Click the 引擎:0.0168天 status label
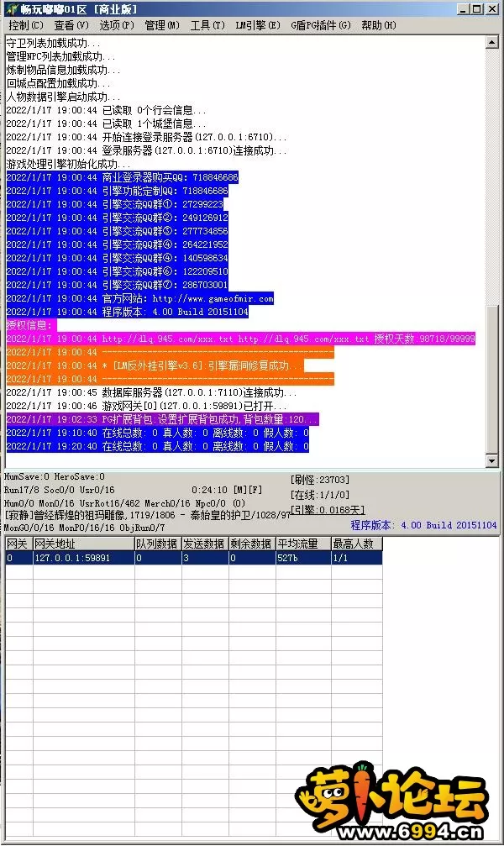 pyautogui.click(x=328, y=509)
